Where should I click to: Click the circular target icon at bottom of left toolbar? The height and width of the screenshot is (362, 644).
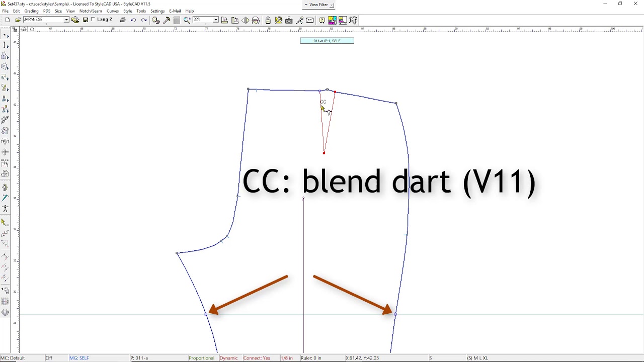coord(5,312)
